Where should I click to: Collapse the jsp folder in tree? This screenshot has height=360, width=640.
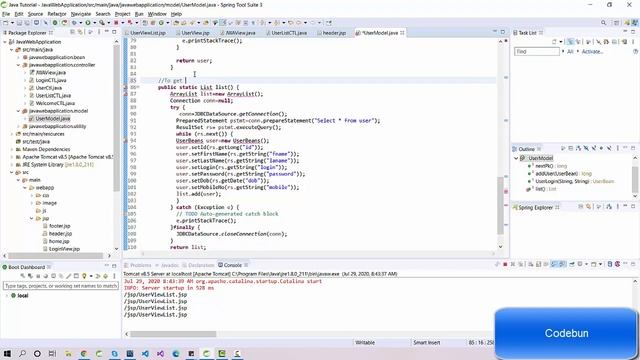click(x=31, y=218)
